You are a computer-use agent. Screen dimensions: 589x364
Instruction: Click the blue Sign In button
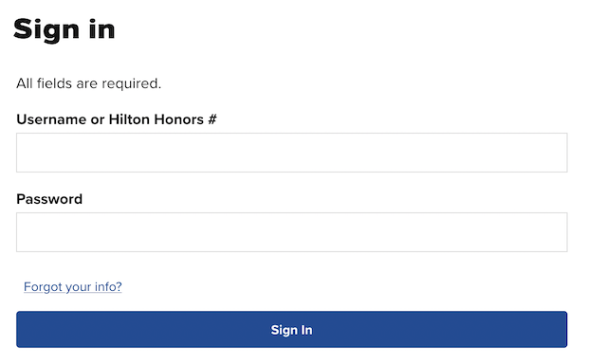pyautogui.click(x=291, y=329)
